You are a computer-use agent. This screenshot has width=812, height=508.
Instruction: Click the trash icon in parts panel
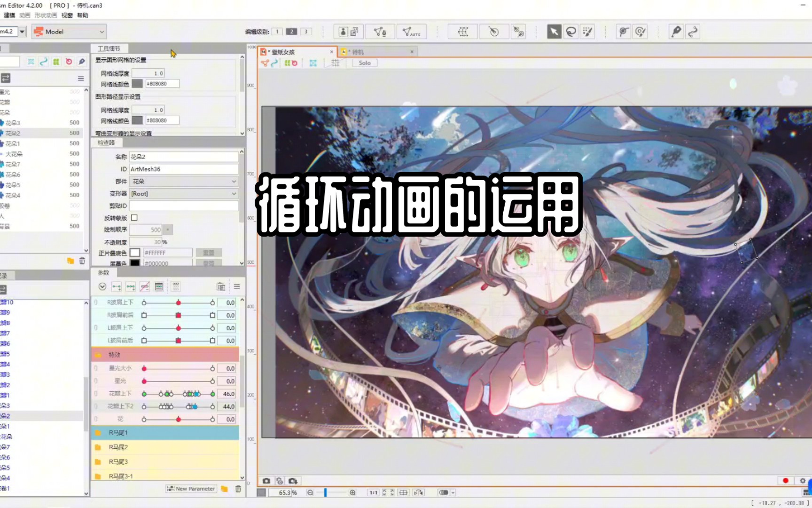coord(82,261)
